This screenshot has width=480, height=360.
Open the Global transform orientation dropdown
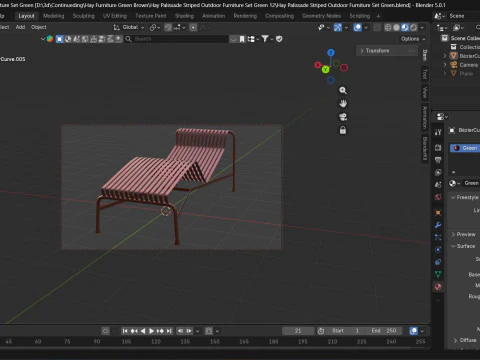129,27
